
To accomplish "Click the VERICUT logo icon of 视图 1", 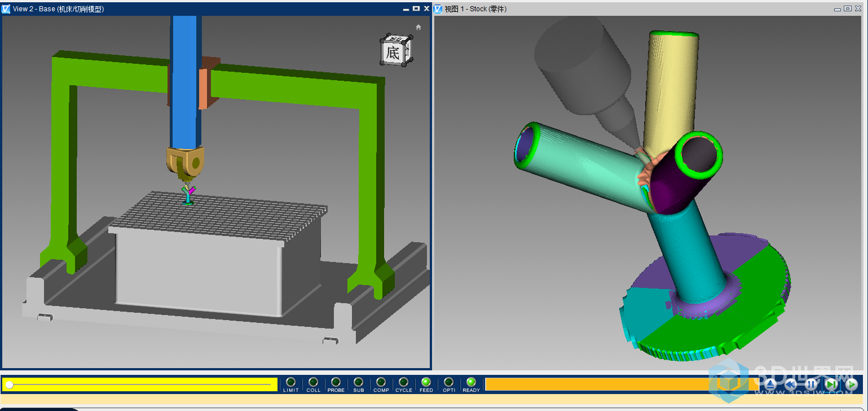I will tap(438, 9).
